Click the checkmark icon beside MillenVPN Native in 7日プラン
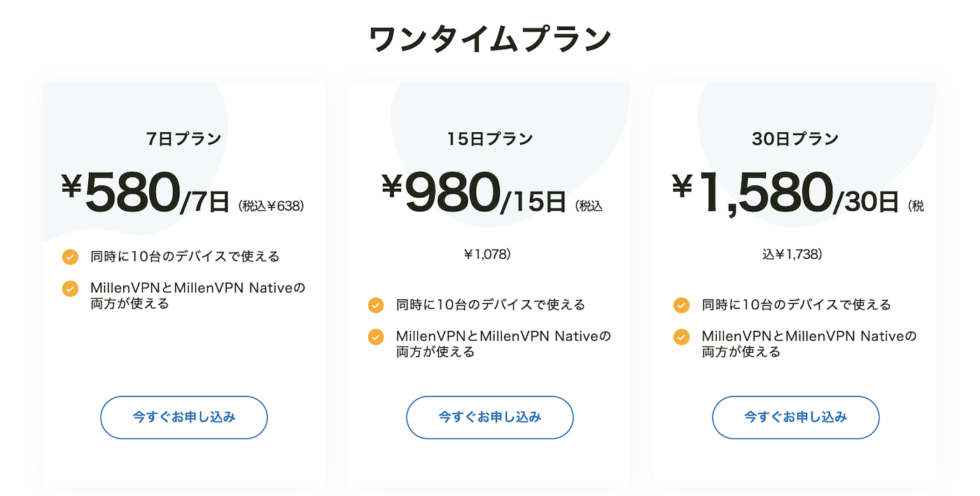This screenshot has width=980, height=496. [x=70, y=289]
